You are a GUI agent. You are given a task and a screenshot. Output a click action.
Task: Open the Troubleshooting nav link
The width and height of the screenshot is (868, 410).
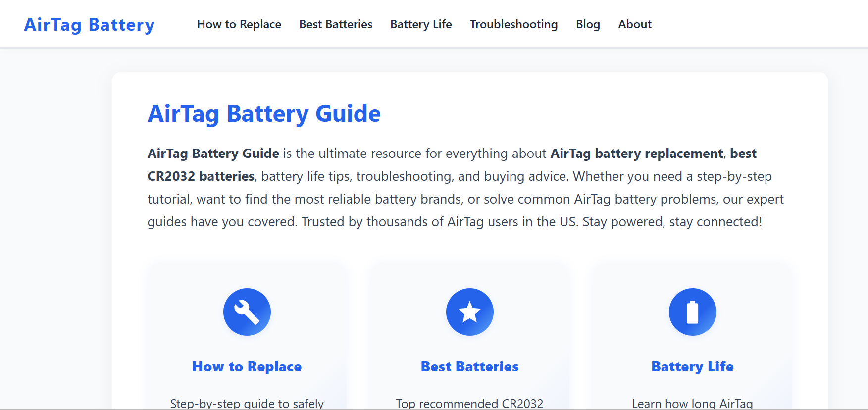(x=513, y=24)
